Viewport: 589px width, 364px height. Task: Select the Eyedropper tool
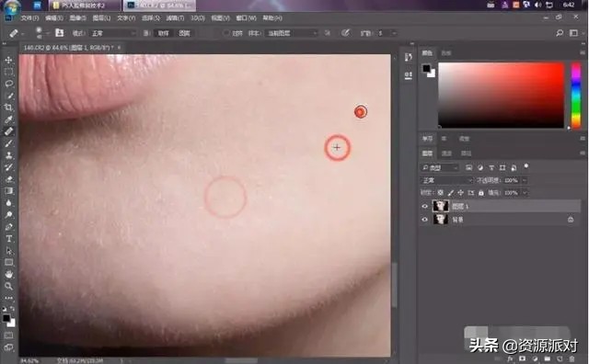click(x=8, y=119)
